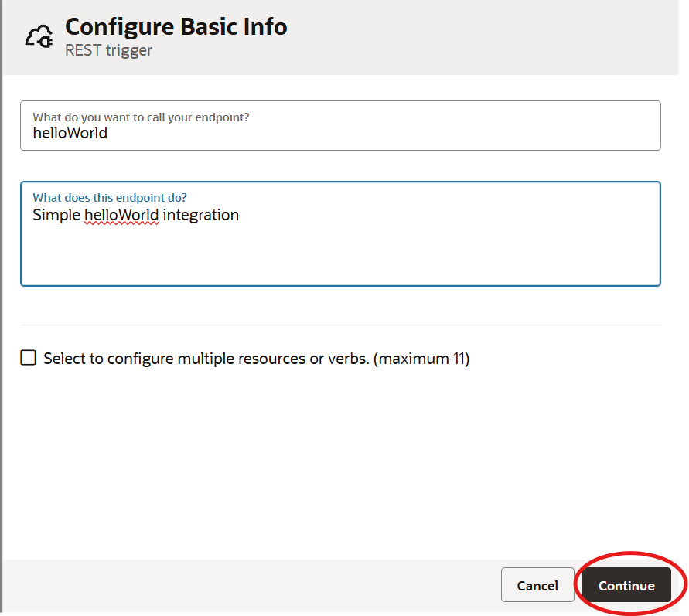This screenshot has height=616, width=689.
Task: Cancel the REST trigger configuration
Action: click(537, 586)
